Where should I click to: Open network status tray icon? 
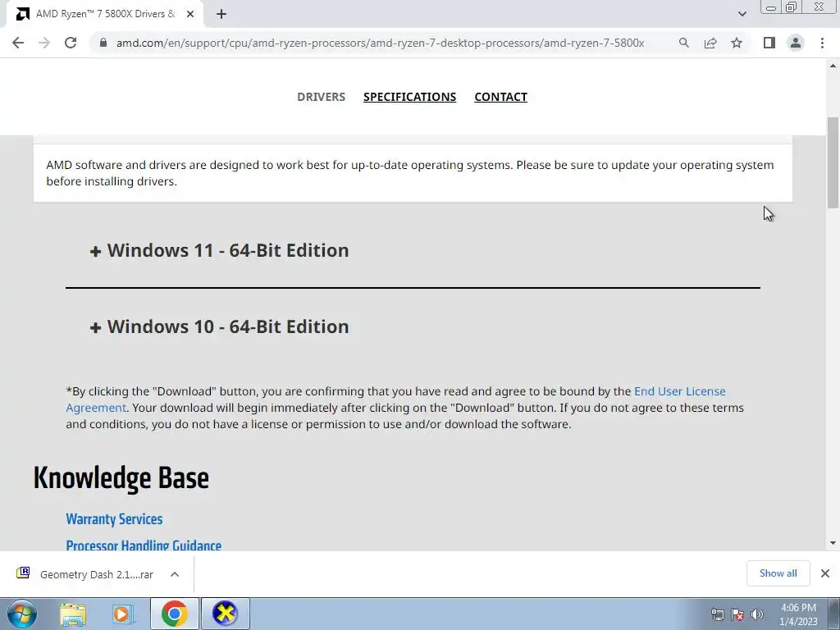(x=717, y=614)
